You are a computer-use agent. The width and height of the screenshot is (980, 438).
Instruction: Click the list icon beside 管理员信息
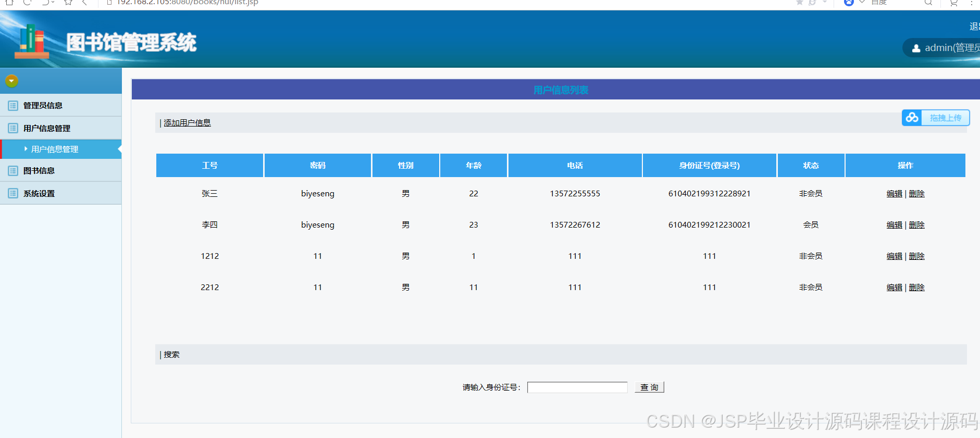coord(13,105)
